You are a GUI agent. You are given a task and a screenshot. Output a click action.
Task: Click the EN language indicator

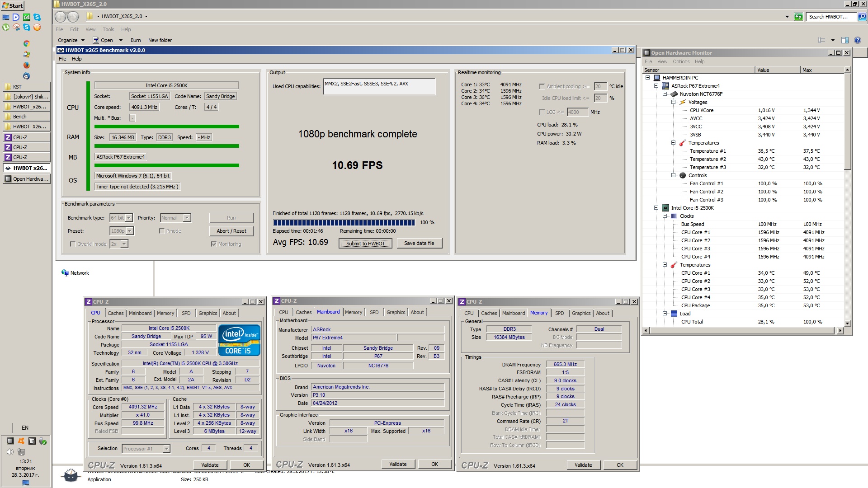25,427
